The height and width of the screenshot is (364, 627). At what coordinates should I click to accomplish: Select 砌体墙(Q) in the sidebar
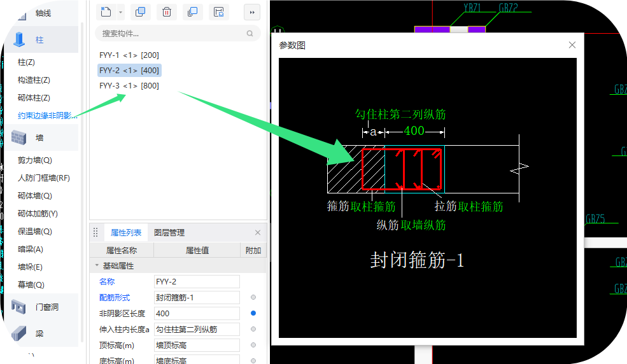pyautogui.click(x=35, y=196)
